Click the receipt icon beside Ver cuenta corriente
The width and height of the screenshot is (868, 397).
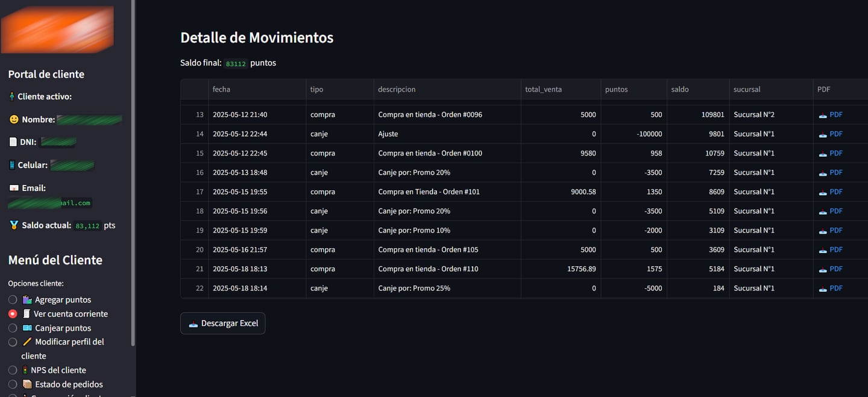(x=27, y=314)
